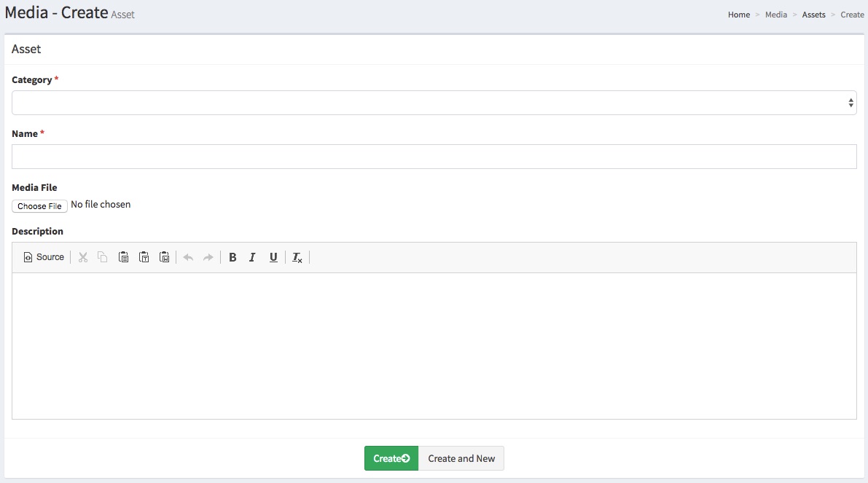Click the Redo arrow icon
868x483 pixels.
tap(208, 257)
